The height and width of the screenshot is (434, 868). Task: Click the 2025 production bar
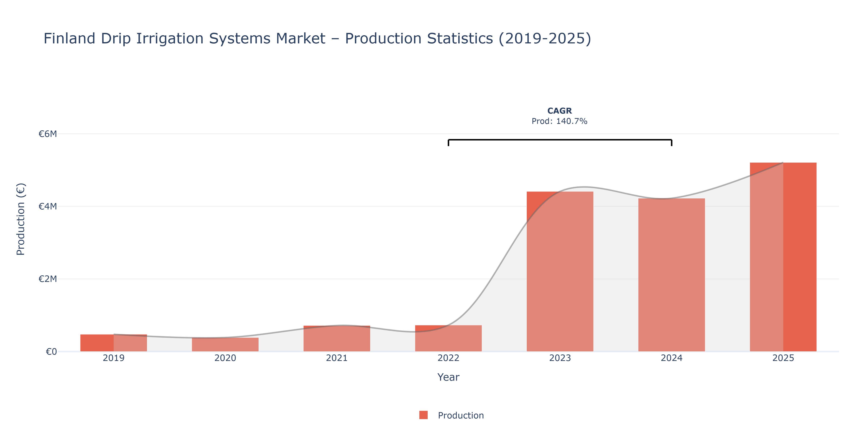(783, 257)
